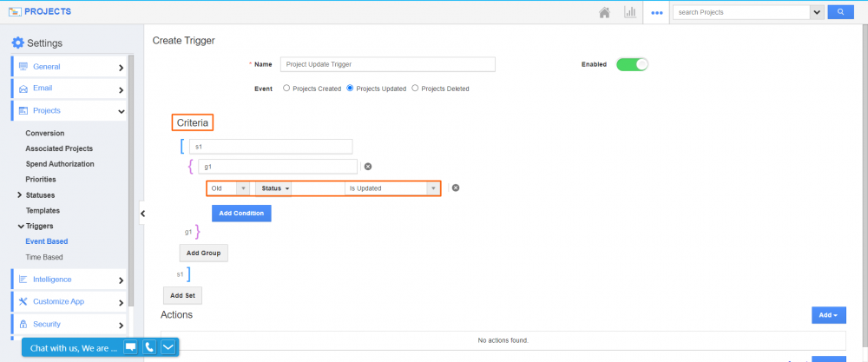
Task: Select the Projects Created radio button
Action: 286,89
